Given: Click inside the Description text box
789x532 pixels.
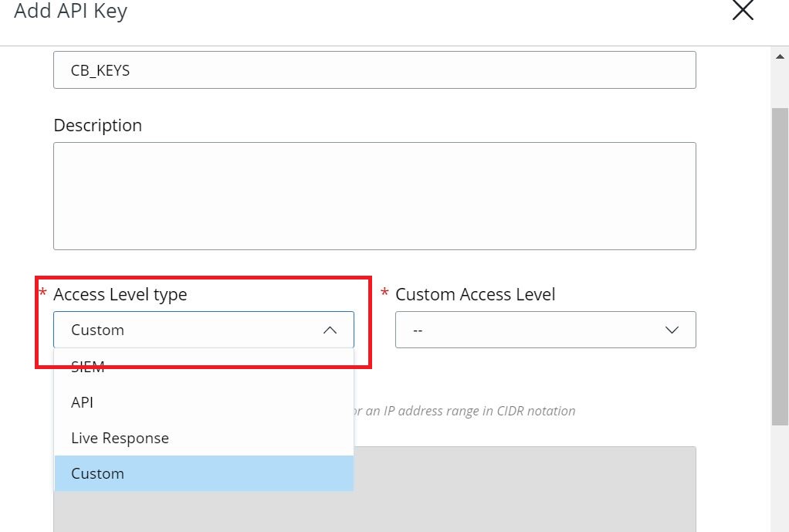Looking at the screenshot, I should [374, 195].
